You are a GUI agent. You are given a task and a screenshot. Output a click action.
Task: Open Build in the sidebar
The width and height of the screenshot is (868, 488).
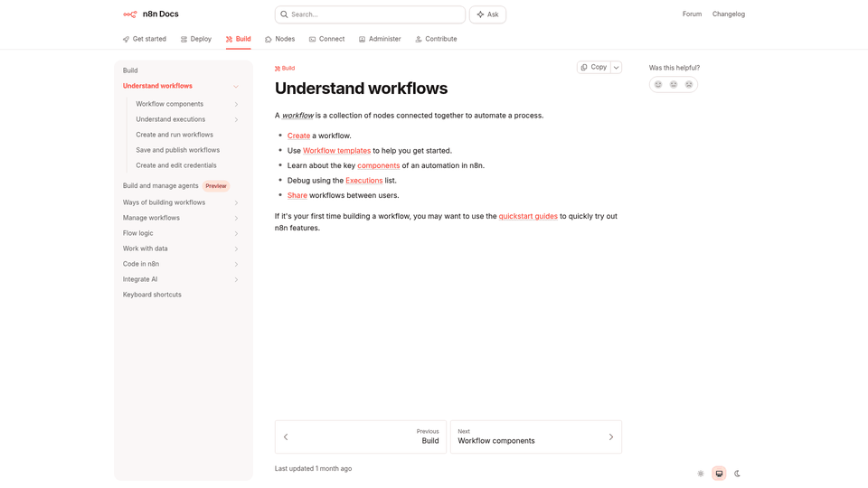pos(130,70)
